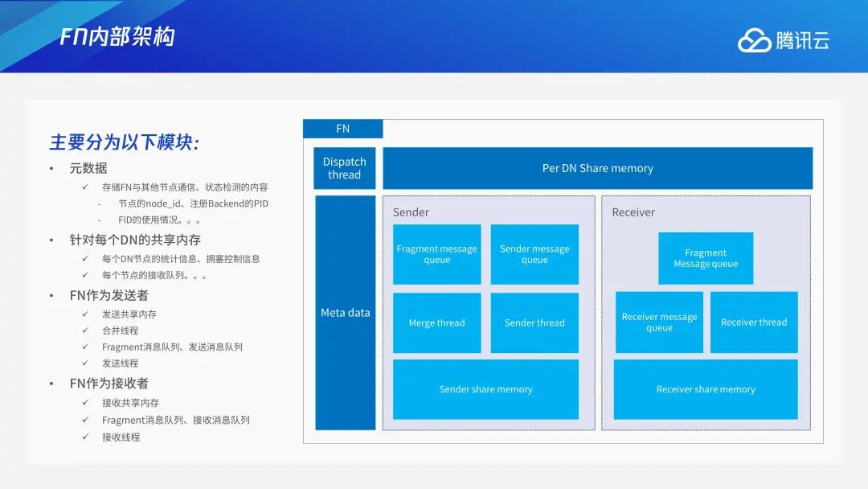
Task: Select the bullet "FN作为接收者"
Action: click(109, 383)
